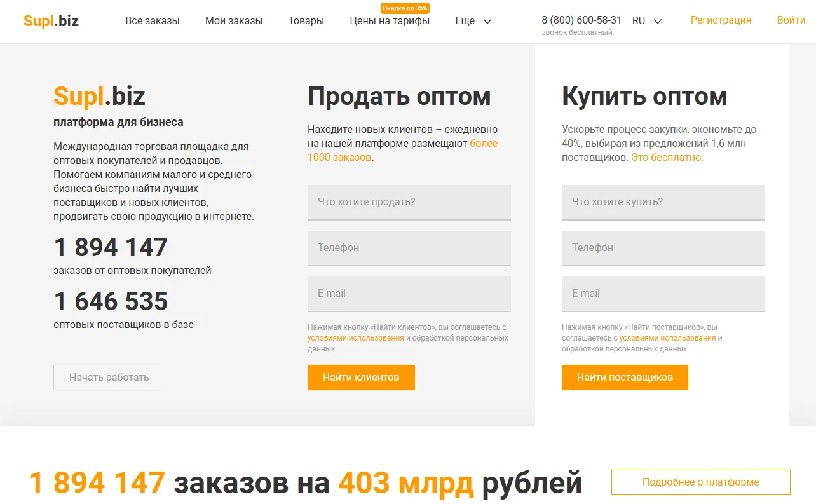Viewport: 816px width, 504px height.
Task: Click the Телефон field under Купить оптом
Action: [x=663, y=248]
